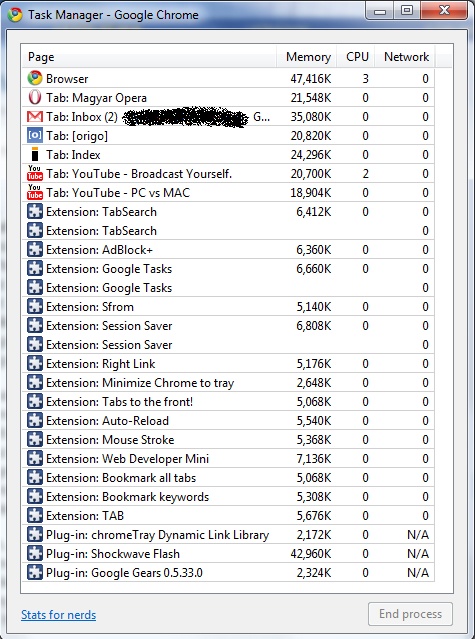Select Extension: TabSearch row with 6,412K memory
Viewport: 475px width, 639px height.
[x=228, y=211]
